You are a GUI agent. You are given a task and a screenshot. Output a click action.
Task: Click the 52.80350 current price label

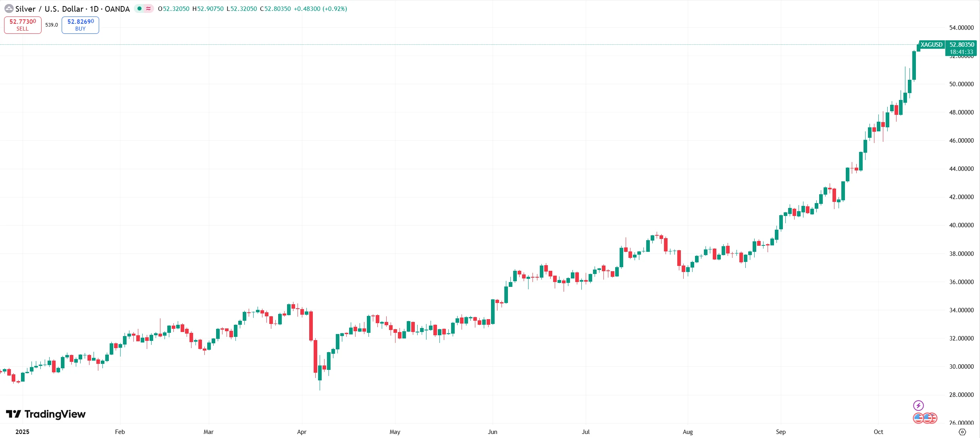(961, 45)
